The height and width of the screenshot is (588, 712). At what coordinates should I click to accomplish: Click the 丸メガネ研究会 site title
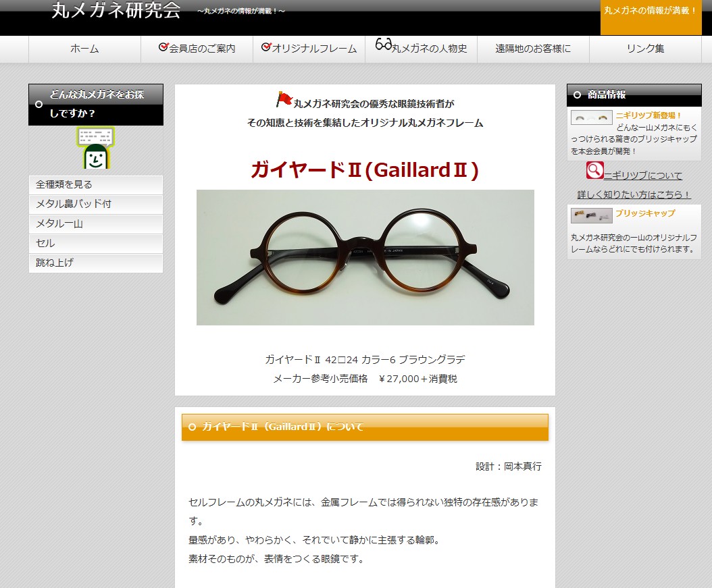(116, 10)
